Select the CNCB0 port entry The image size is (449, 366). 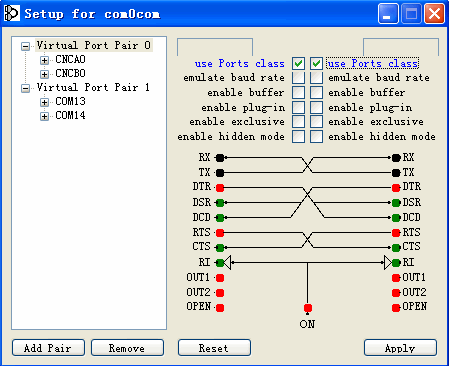[70, 73]
